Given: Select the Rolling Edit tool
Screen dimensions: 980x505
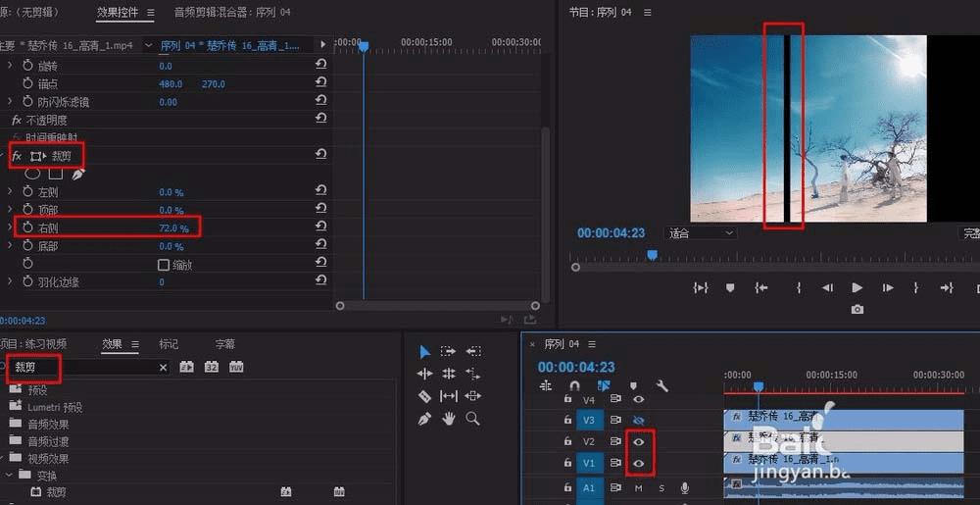Looking at the screenshot, I should pyautogui.click(x=448, y=374).
